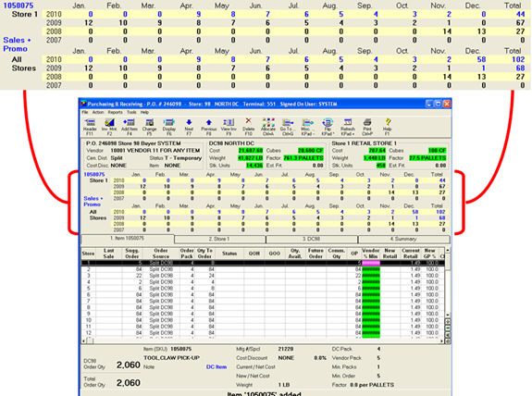Open the Help menu in the menu bar
Screen dimensions: 532x396
[144, 112]
